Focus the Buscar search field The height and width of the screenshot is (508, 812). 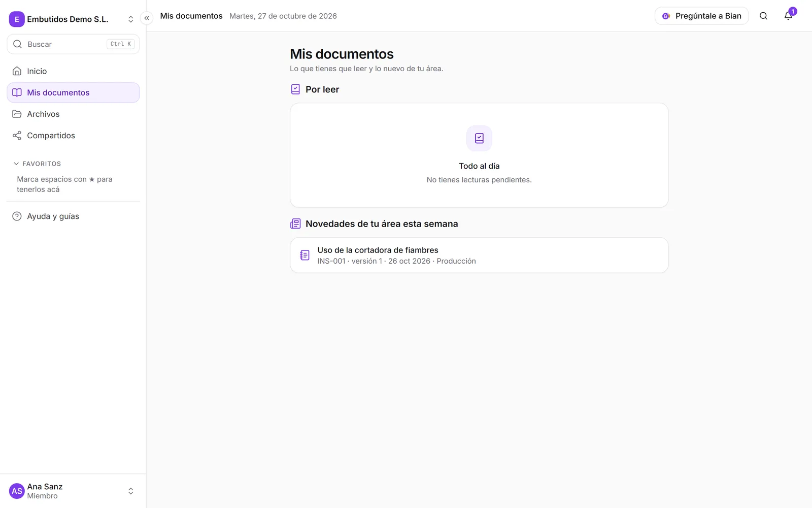(73, 44)
